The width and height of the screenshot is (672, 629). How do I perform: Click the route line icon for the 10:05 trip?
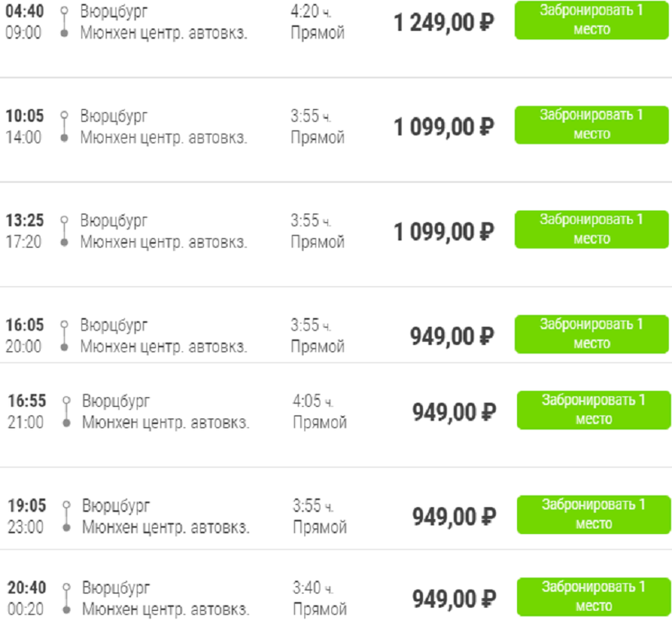coord(64,126)
